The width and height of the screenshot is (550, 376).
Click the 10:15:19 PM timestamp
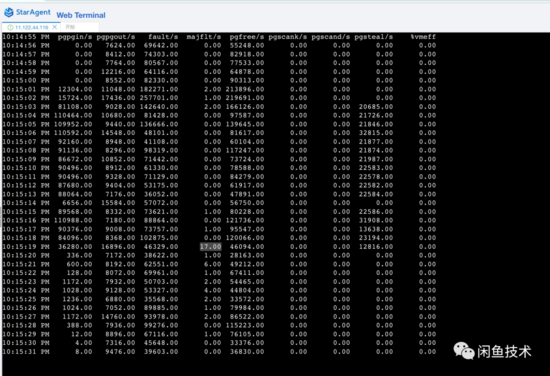(26, 247)
